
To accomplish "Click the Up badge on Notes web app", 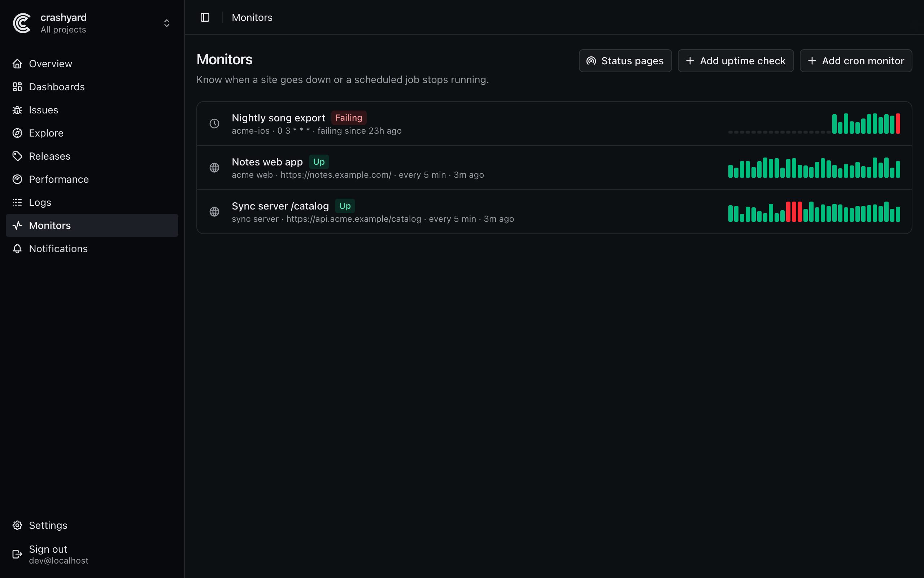I will [x=319, y=162].
